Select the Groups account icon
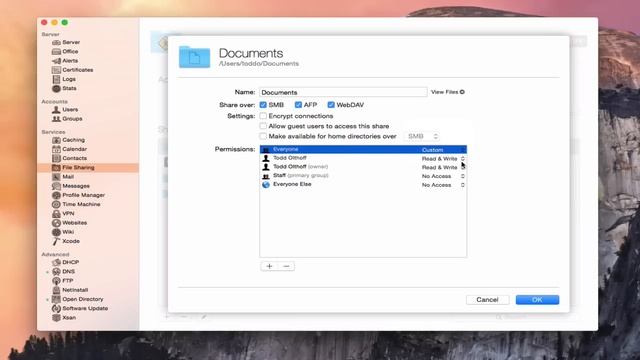640x360 pixels. tap(56, 119)
